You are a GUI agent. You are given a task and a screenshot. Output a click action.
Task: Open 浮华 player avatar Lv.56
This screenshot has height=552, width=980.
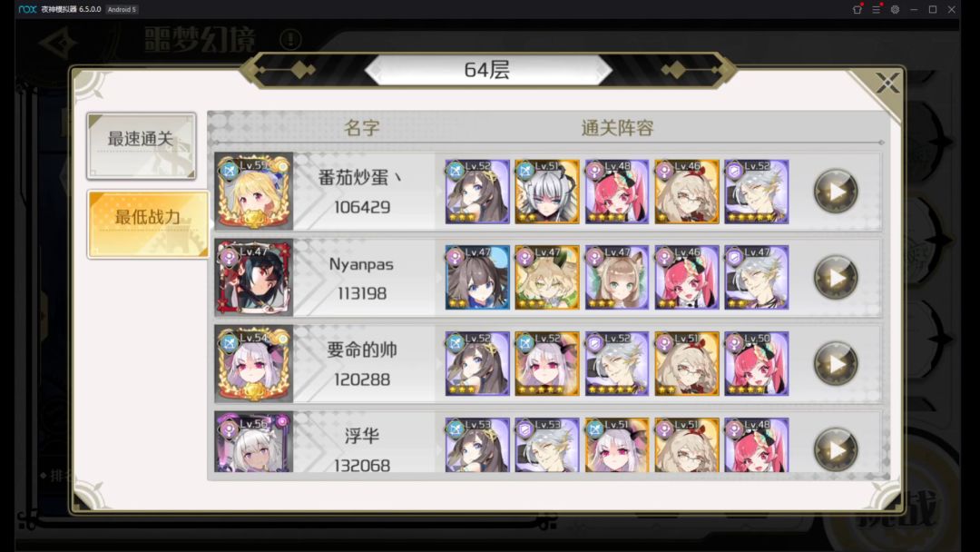click(254, 443)
